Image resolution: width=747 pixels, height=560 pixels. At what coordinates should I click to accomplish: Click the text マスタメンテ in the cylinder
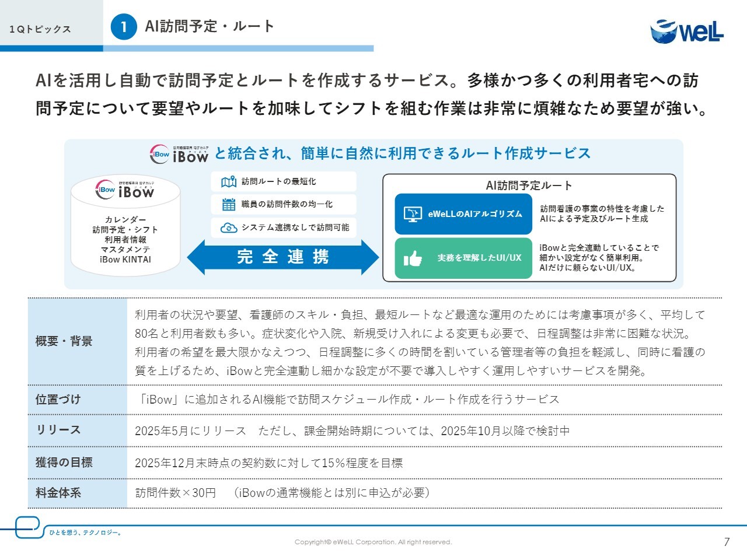coord(125,250)
